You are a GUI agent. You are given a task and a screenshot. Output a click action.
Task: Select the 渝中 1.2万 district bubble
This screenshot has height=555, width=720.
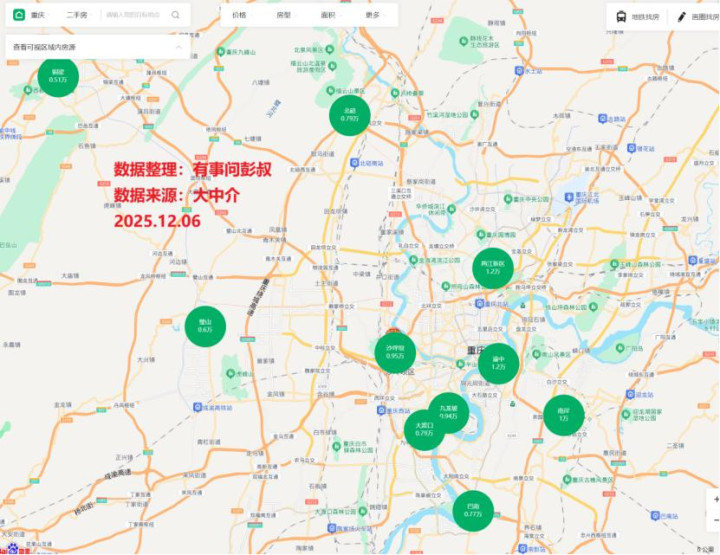[x=499, y=364]
